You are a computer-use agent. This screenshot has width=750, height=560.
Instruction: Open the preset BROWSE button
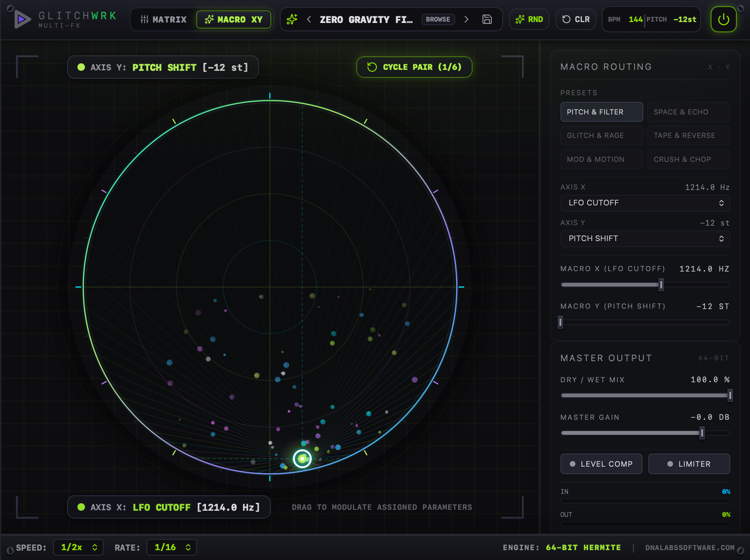[x=438, y=19]
